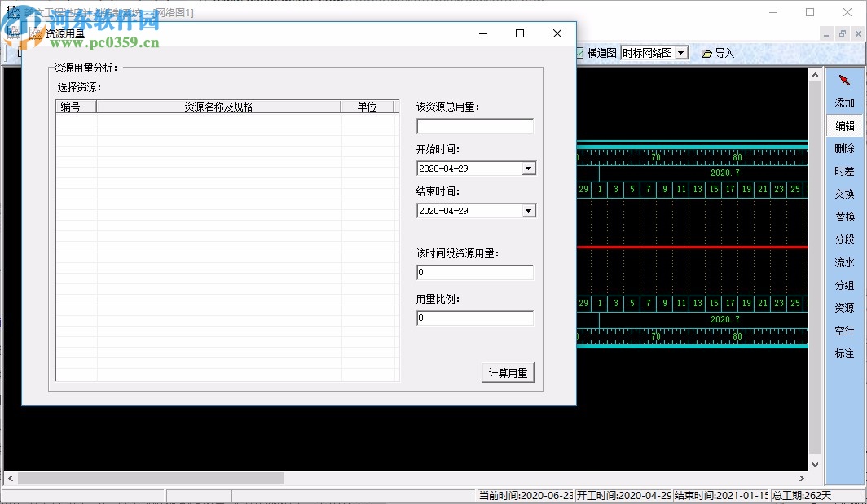Click the 标注 tool in right sidebar
867x504 pixels.
coord(844,353)
